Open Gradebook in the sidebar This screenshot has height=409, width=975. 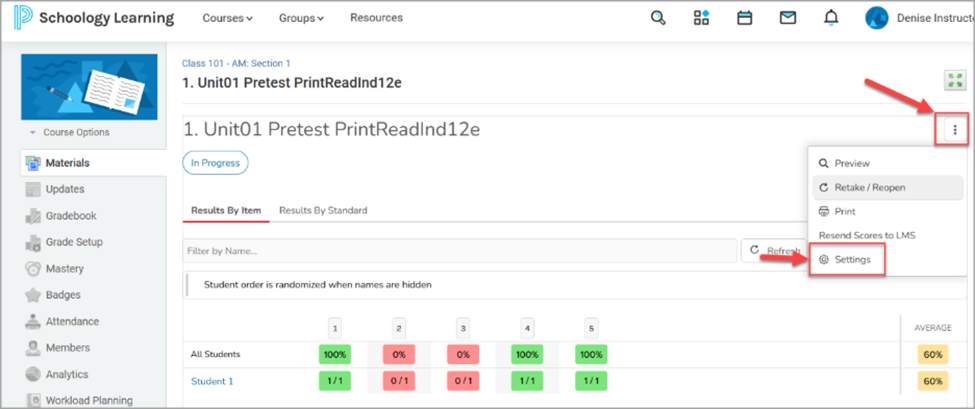pos(71,215)
